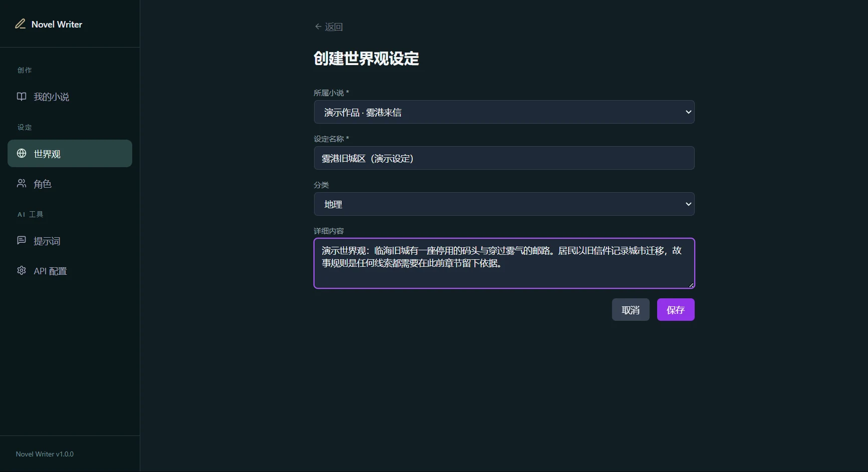The width and height of the screenshot is (868, 472).
Task: Select the 世界观 sidebar item
Action: [x=70, y=153]
